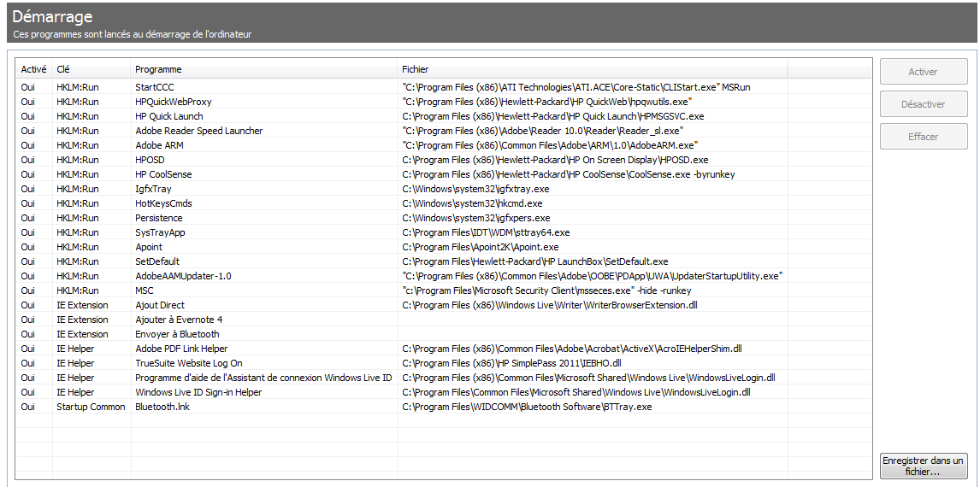The width and height of the screenshot is (980, 487).
Task: Select the Bluetooth.lnk startup entry
Action: [162, 407]
